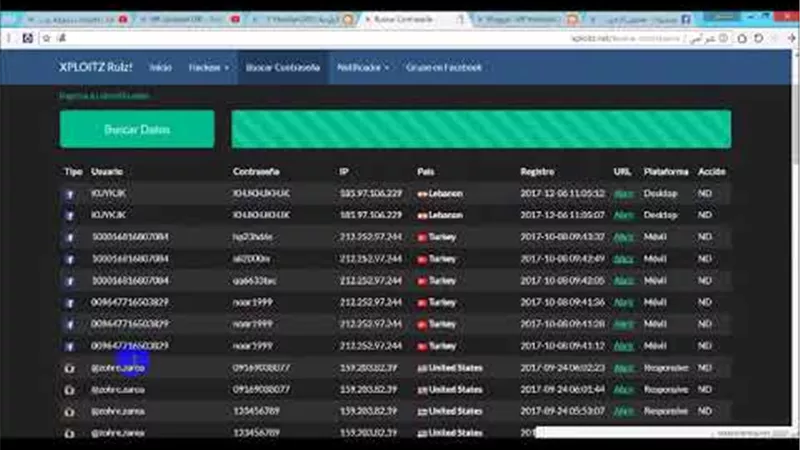This screenshot has height=450, width=800.
Task: Go to the Inicio nav item
Action: (161, 67)
